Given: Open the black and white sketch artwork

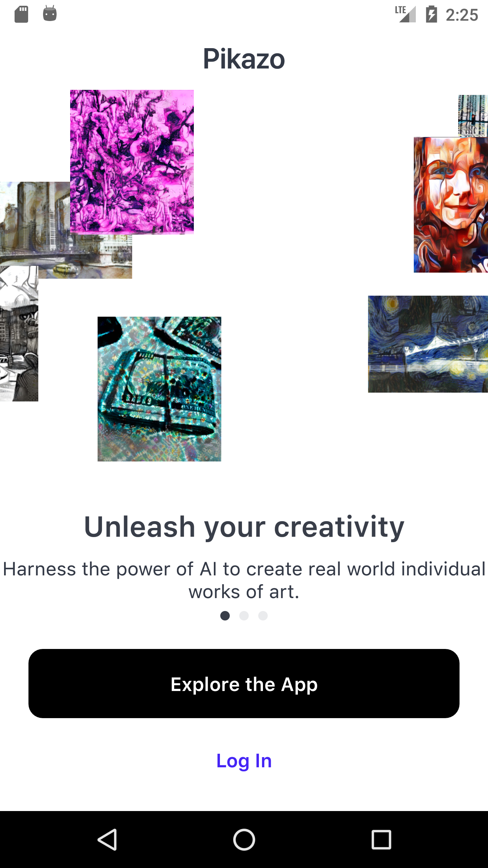Looking at the screenshot, I should 19,333.
